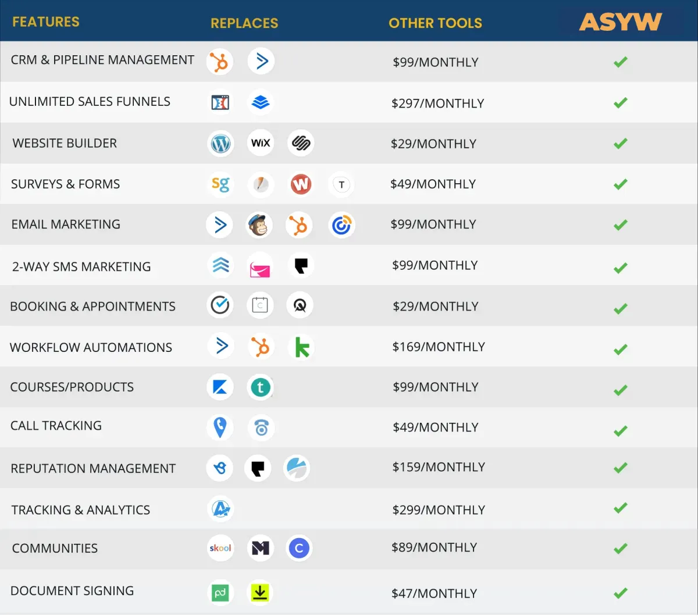Click the HubSpot icon in CRM row

[x=220, y=62]
